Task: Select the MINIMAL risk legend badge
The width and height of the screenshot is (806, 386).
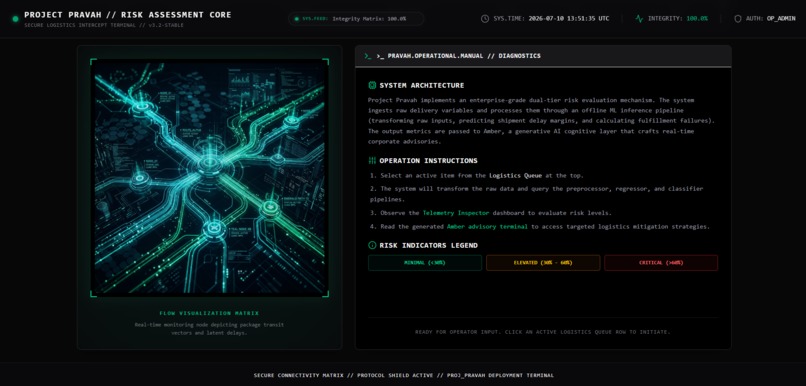Action: point(425,263)
